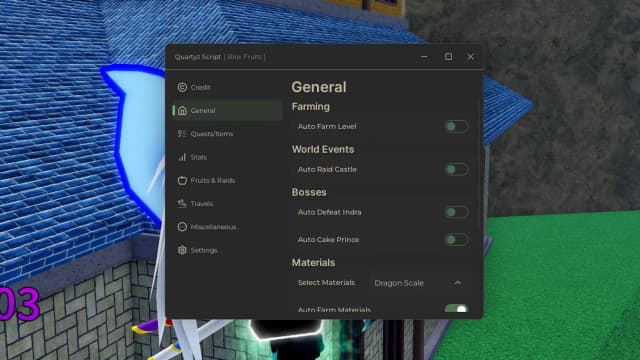Click the Credit copyright icon in the sidebar
640x360 pixels.
click(x=182, y=87)
